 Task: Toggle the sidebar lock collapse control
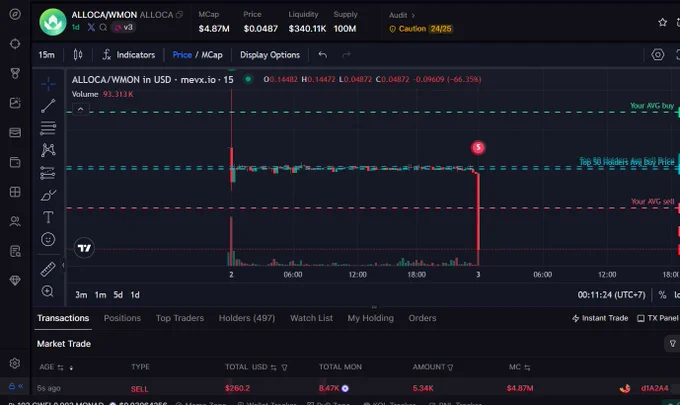pos(15,385)
